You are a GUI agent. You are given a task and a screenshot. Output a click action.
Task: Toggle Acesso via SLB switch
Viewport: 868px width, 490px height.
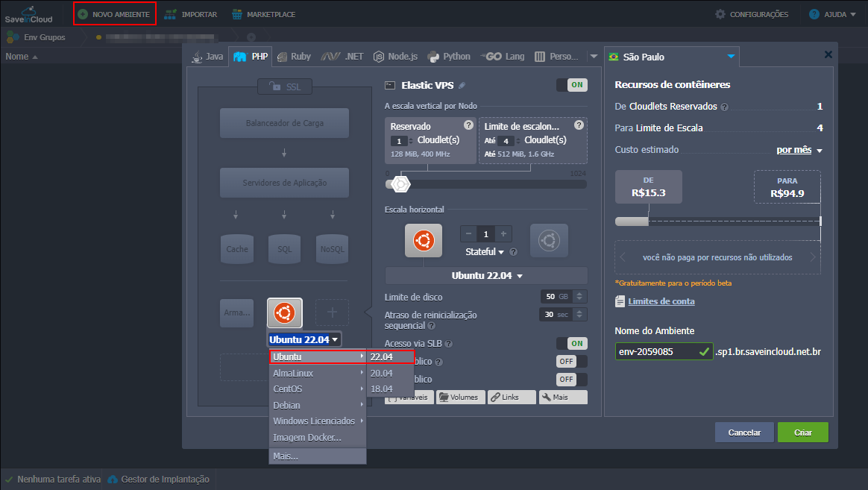point(572,343)
